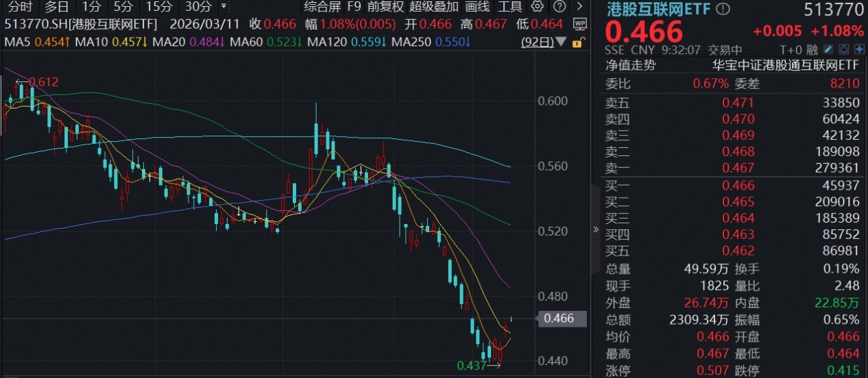This screenshot has height=378, width=868.
Task: Click the right arrow at toolbar end
Action: click(x=580, y=7)
